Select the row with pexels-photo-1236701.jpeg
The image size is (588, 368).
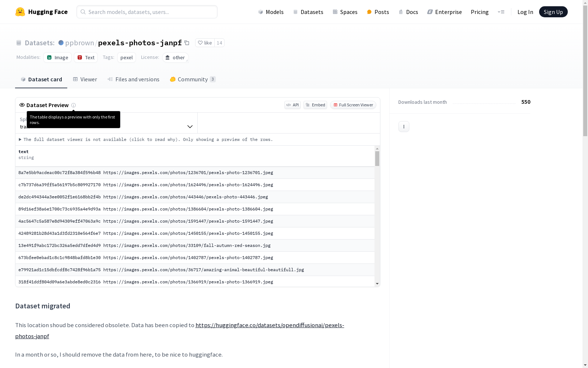coord(195,173)
